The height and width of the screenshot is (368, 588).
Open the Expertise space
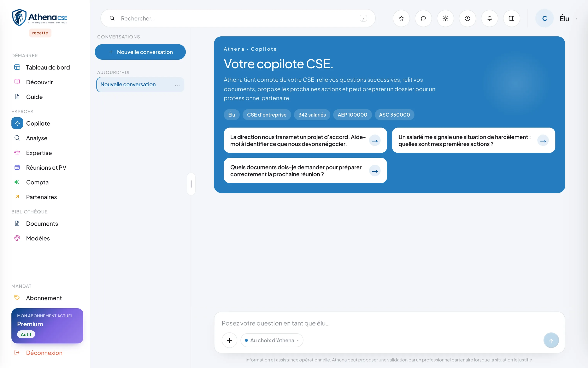(x=47, y=153)
